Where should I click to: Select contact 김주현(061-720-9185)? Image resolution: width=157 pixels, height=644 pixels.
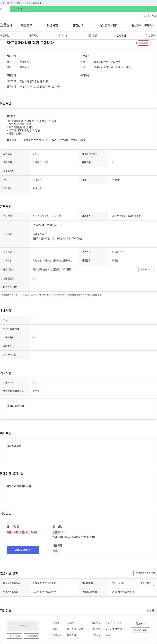(45, 592)
